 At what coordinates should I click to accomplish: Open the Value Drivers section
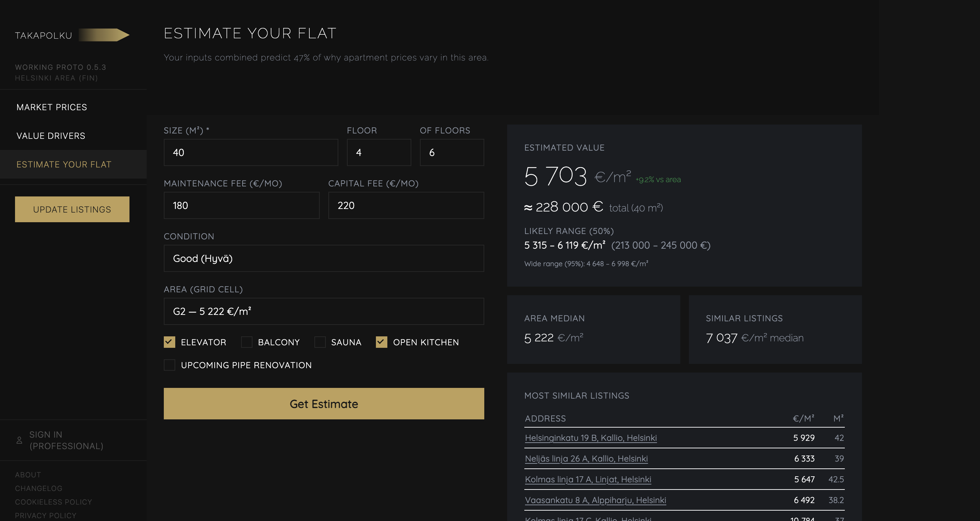coord(50,136)
